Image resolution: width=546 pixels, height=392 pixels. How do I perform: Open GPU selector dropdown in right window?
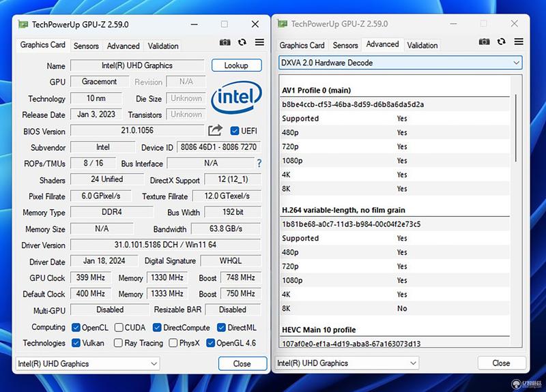click(x=347, y=363)
